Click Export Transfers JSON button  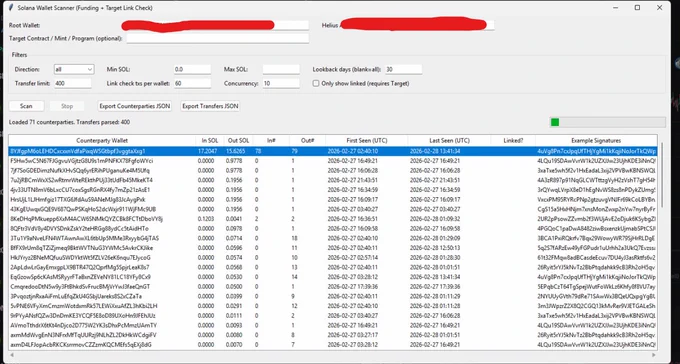210,106
